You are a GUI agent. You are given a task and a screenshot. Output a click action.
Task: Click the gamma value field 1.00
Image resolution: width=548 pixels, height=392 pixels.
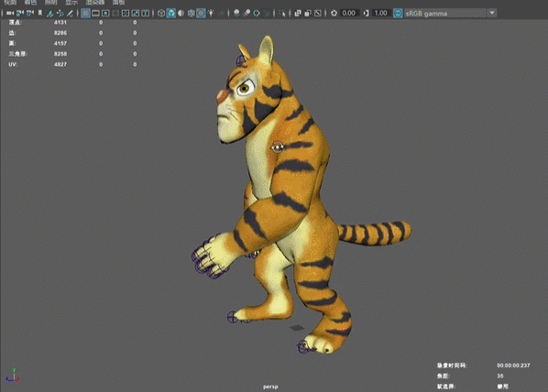click(x=381, y=13)
